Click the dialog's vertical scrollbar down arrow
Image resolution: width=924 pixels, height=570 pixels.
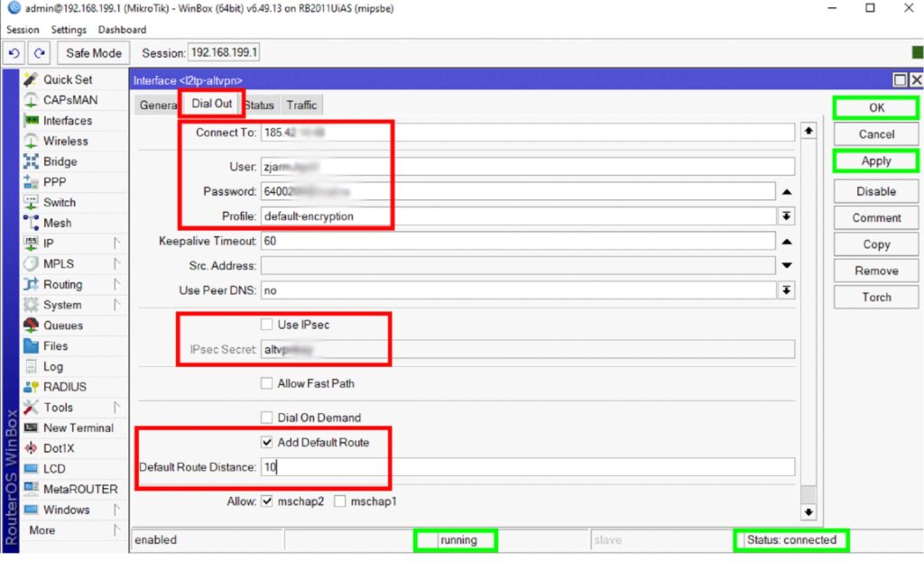(x=808, y=512)
